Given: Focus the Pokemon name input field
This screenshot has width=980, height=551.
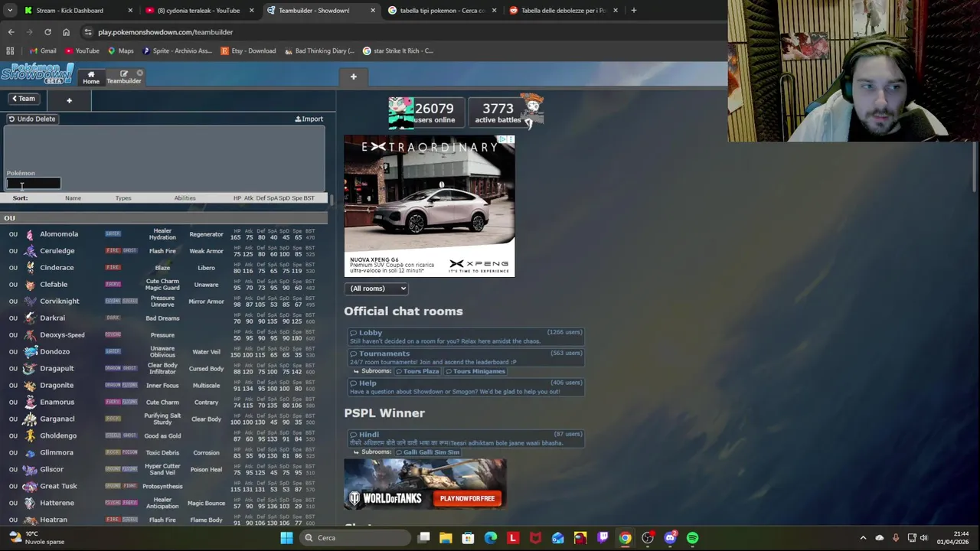Looking at the screenshot, I should tap(34, 184).
